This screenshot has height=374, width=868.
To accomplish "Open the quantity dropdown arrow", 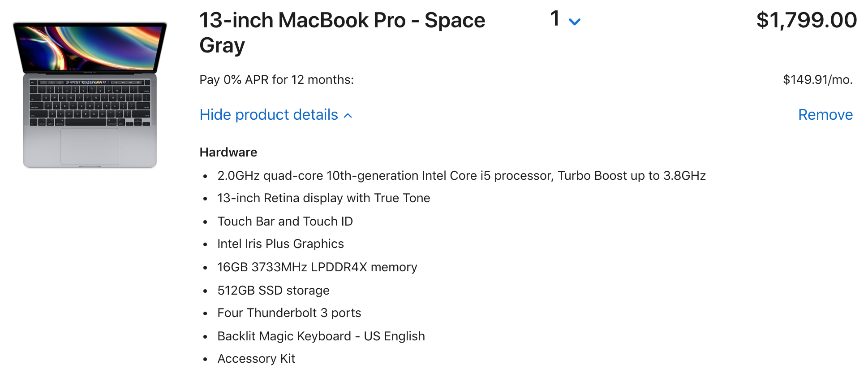I will tap(574, 22).
